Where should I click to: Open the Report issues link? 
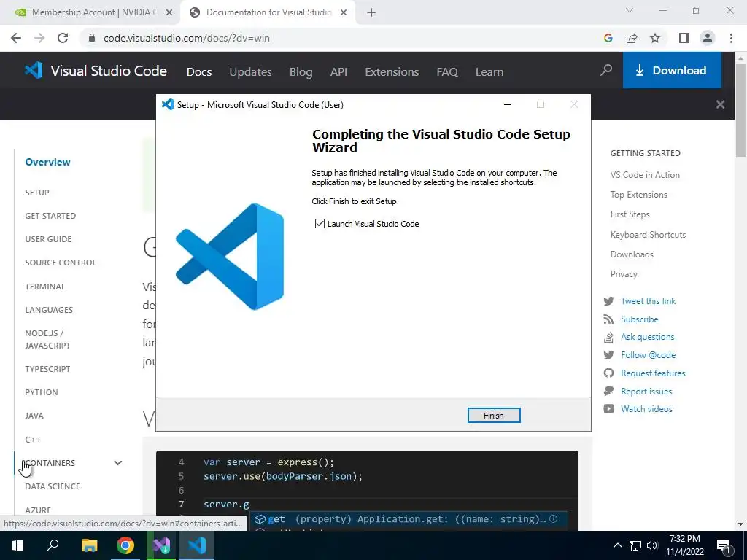coord(646,392)
